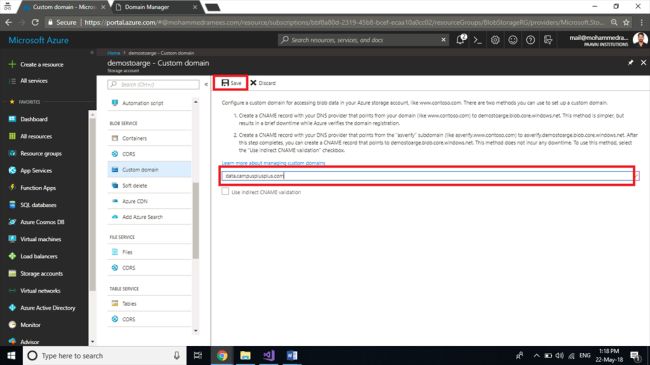
Task: Bookmark this page with star icon
Action: pos(626,22)
